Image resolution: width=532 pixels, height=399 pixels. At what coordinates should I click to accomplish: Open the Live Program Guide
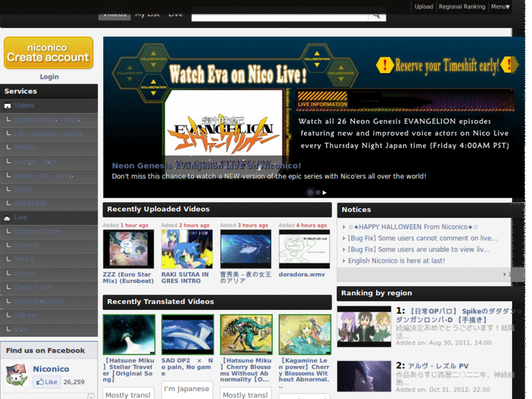(37, 231)
